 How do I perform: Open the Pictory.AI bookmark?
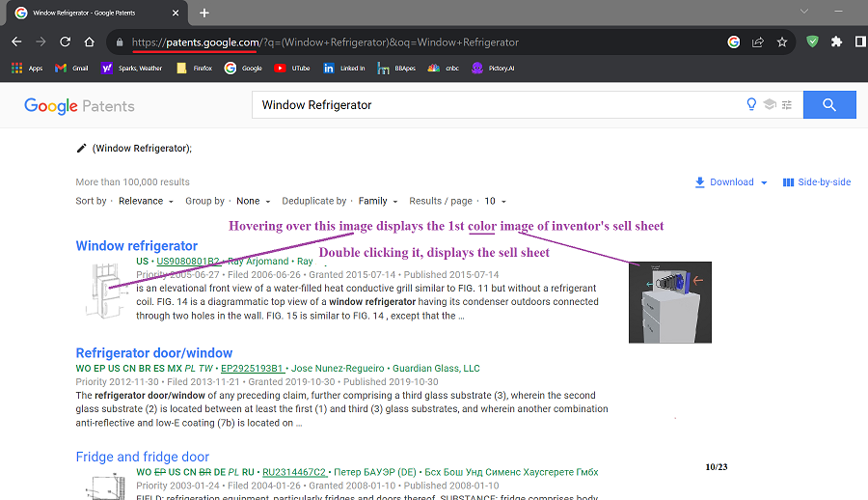pos(493,69)
